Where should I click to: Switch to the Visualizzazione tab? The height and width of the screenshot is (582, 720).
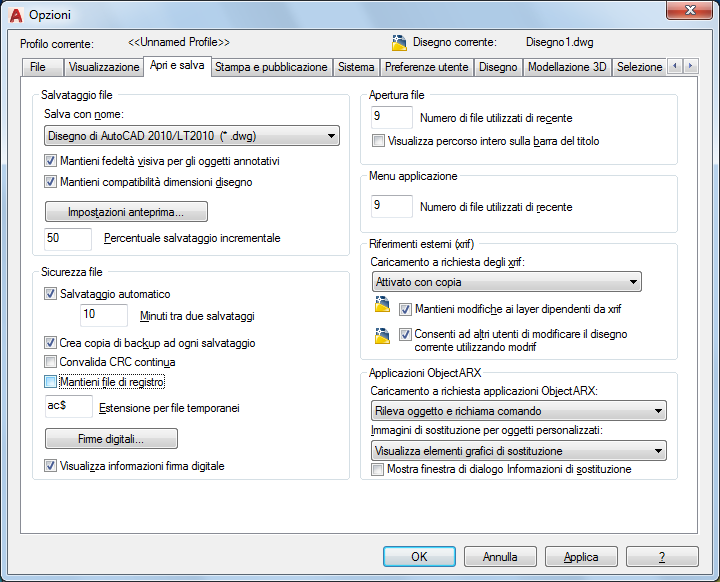[x=104, y=67]
